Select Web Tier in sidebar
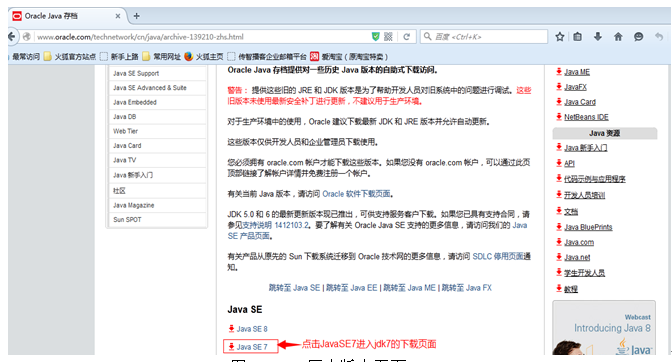The height and width of the screenshot is (362, 672). coord(125,131)
